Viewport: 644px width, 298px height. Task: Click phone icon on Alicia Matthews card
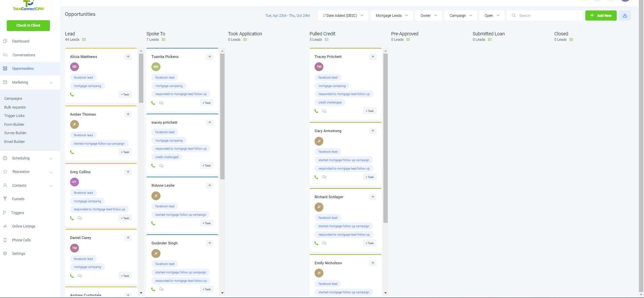[72, 95]
